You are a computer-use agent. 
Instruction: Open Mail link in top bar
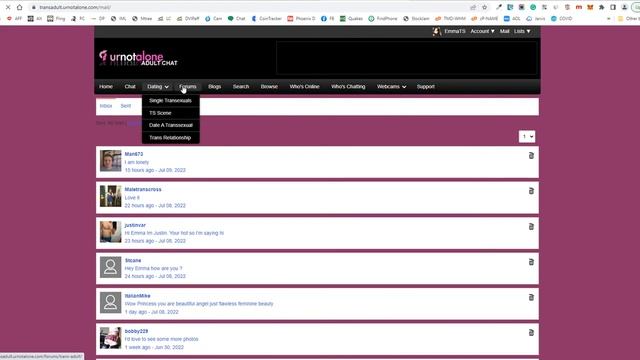click(x=504, y=31)
